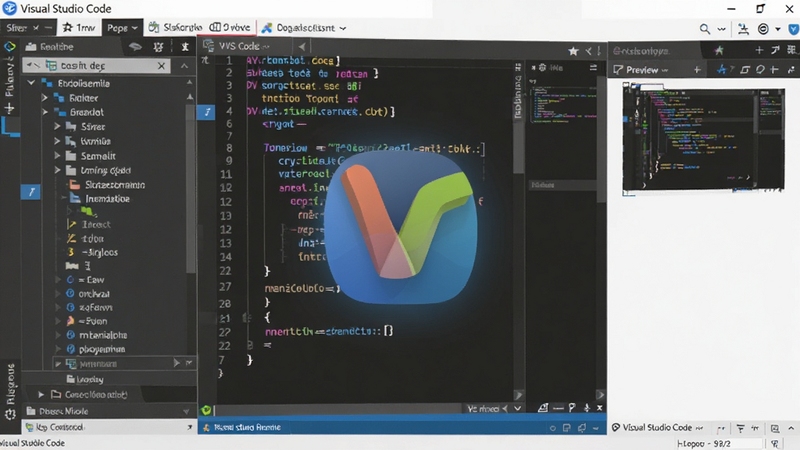Open the Dogadscitsmt dropdown
This screenshot has height=450, width=800.
304,28
